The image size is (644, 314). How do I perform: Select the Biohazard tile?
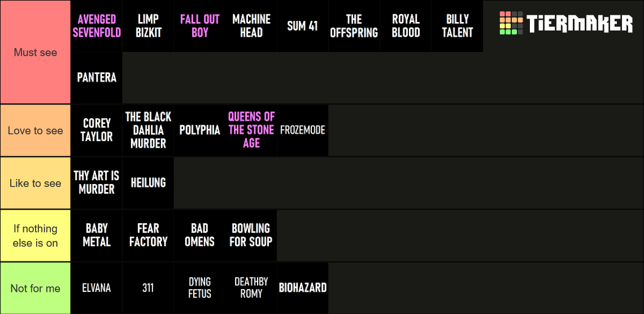[303, 287]
